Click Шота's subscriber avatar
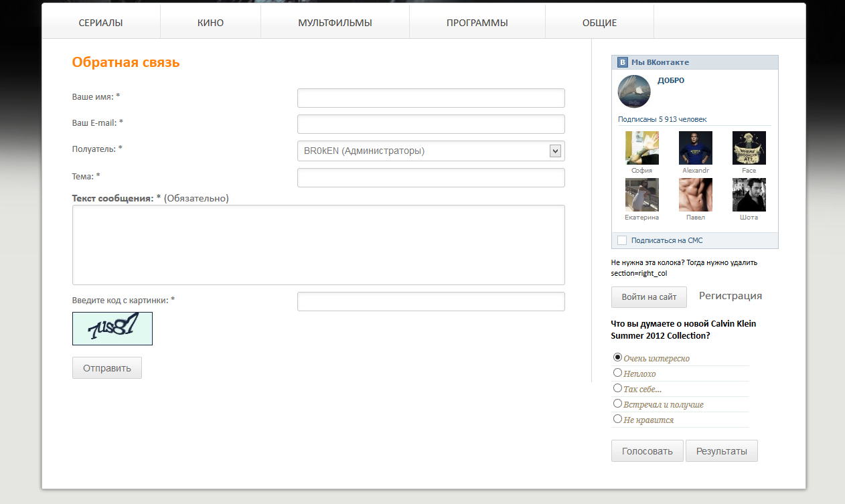845x504 pixels. 749,195
